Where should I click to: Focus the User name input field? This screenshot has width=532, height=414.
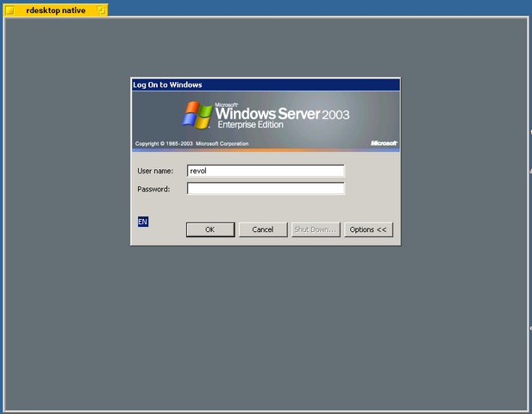[266, 171]
